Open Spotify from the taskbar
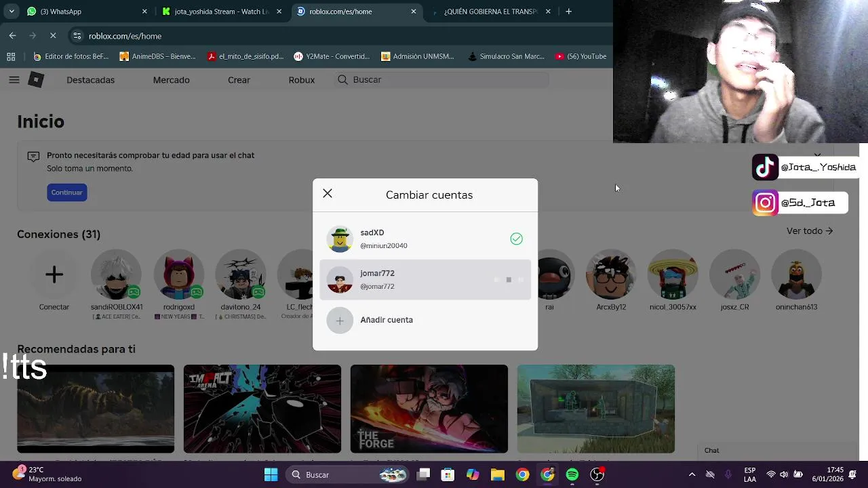The width and height of the screenshot is (868, 488). tap(572, 474)
